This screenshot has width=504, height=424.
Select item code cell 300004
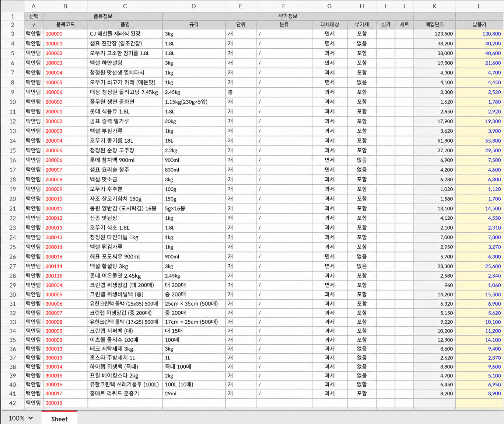pos(66,285)
